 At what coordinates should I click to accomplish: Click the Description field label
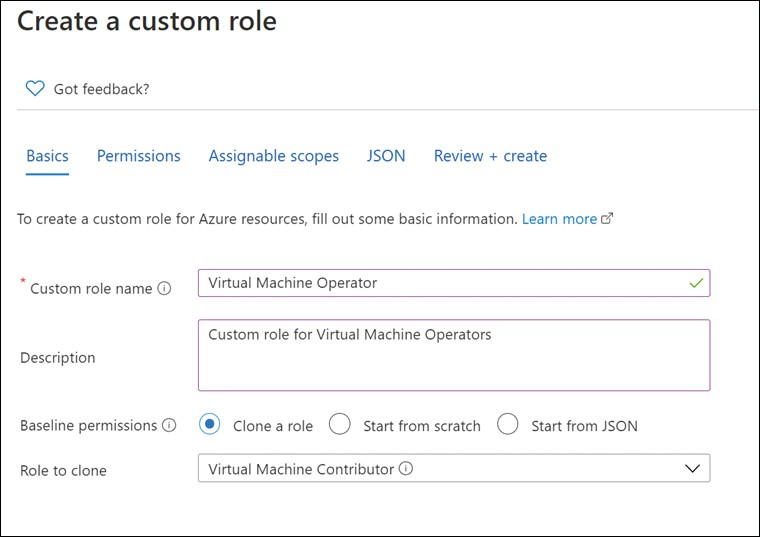pos(58,358)
